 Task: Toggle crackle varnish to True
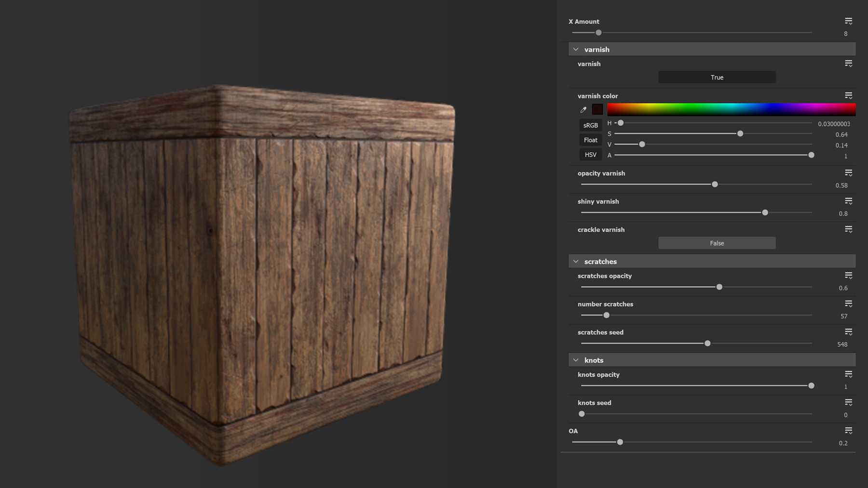click(x=717, y=243)
